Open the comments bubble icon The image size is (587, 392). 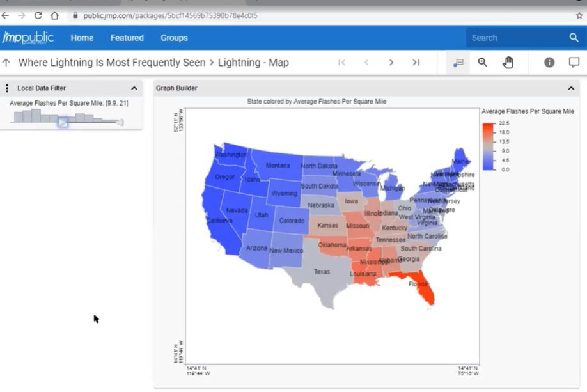pos(575,62)
